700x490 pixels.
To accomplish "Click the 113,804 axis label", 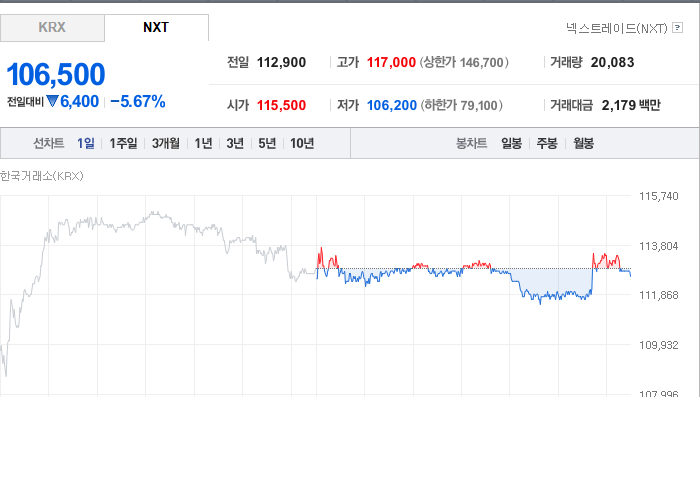I will click(x=658, y=246).
